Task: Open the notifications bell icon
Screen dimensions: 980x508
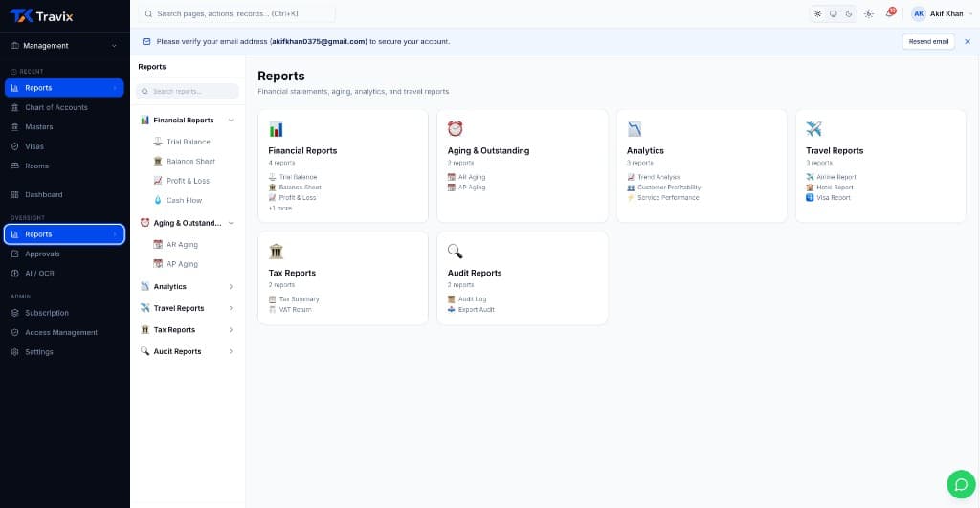Action: pyautogui.click(x=890, y=13)
